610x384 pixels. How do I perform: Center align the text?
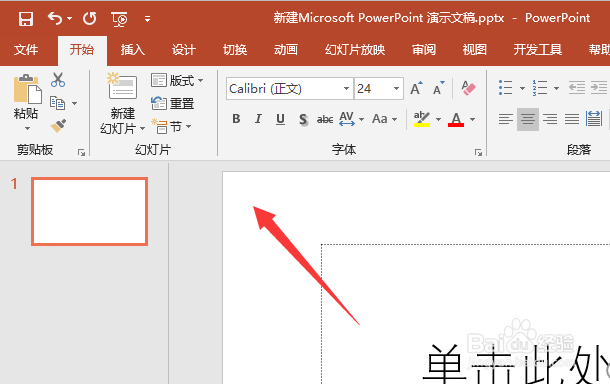528,119
